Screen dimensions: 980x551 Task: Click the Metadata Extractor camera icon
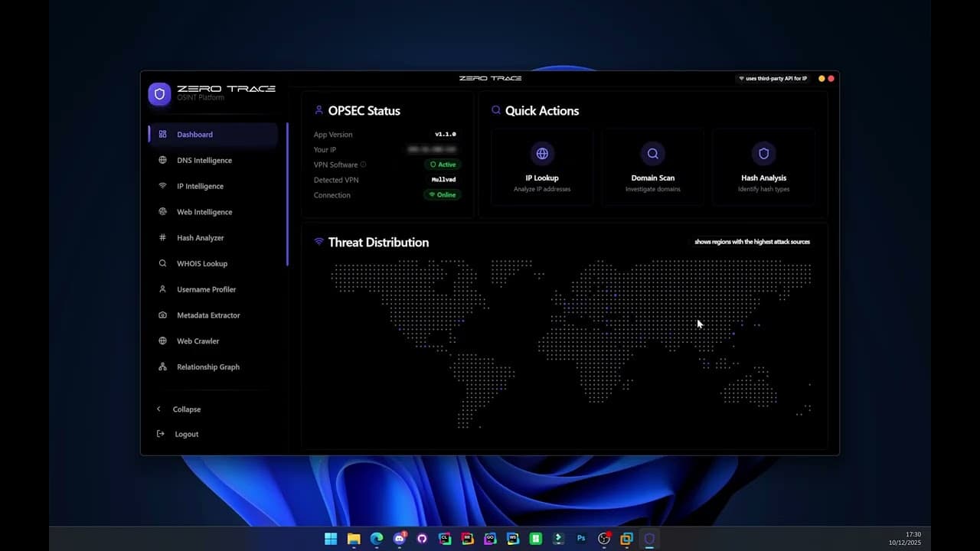click(x=162, y=315)
